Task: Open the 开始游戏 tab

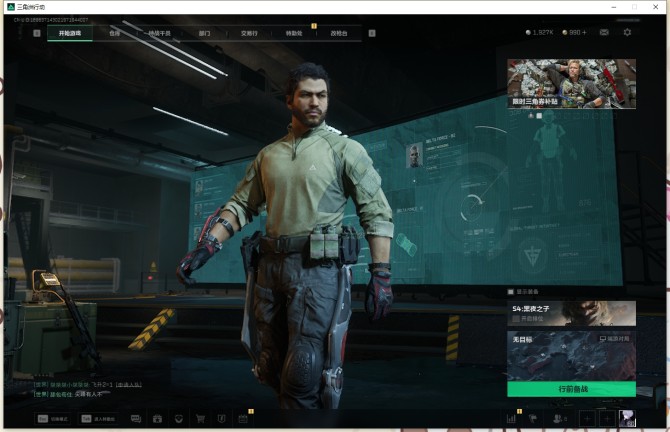Action: click(x=70, y=33)
